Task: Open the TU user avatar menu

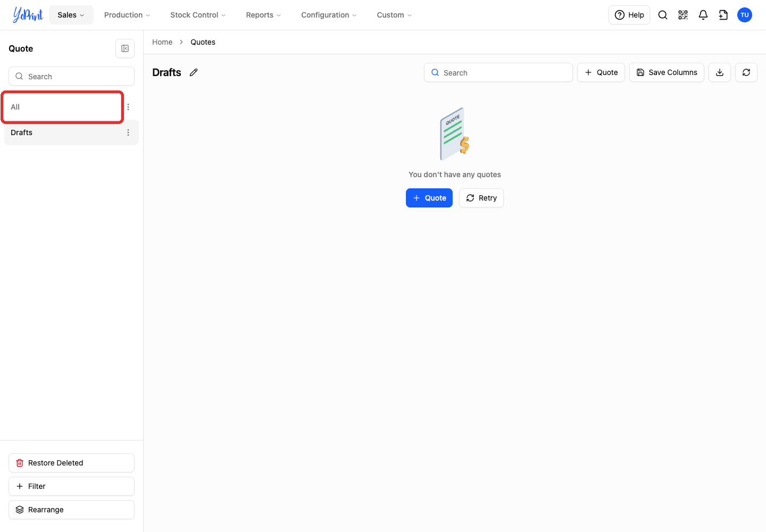Action: pos(745,15)
